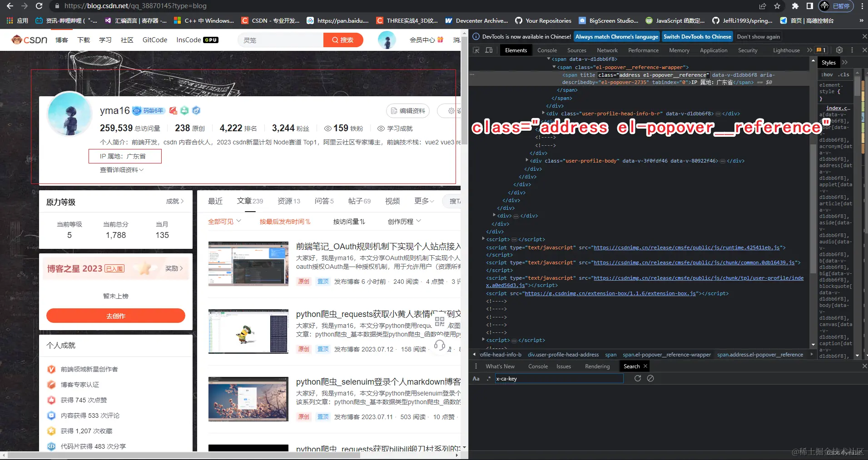
Task: Switch to the Sources panel tab
Action: (x=576, y=50)
